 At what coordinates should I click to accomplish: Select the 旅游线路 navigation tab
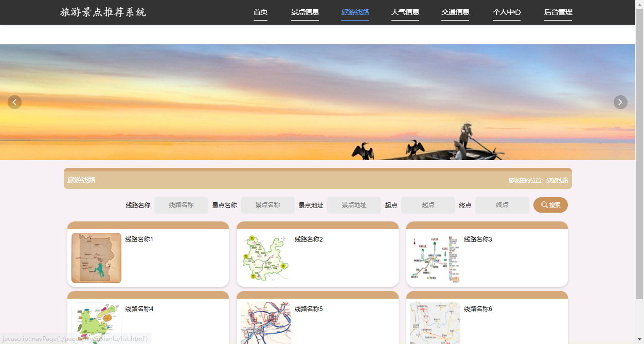(354, 12)
